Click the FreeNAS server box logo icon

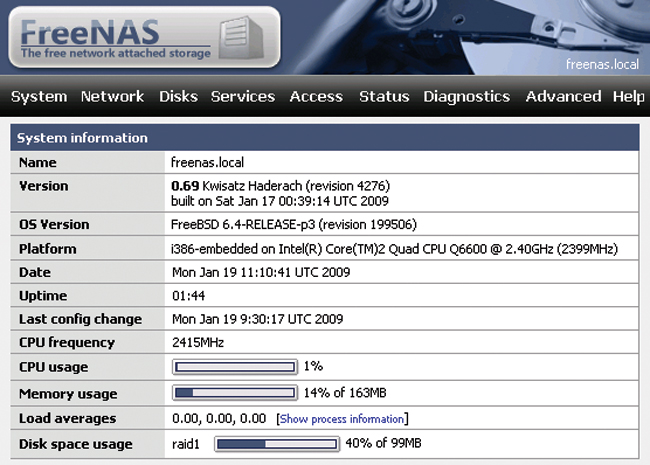tap(242, 38)
